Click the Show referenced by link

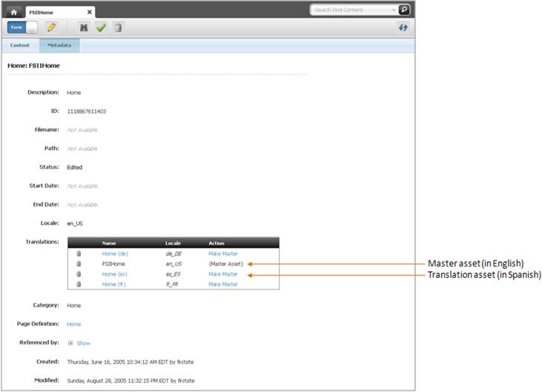pos(83,343)
